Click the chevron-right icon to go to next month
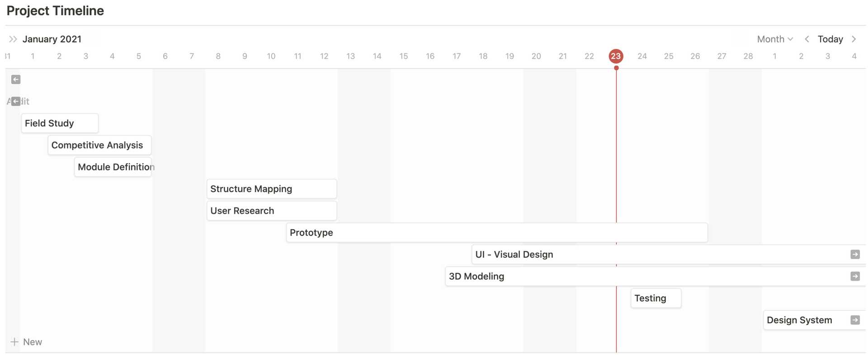The image size is (868, 359). tap(854, 39)
